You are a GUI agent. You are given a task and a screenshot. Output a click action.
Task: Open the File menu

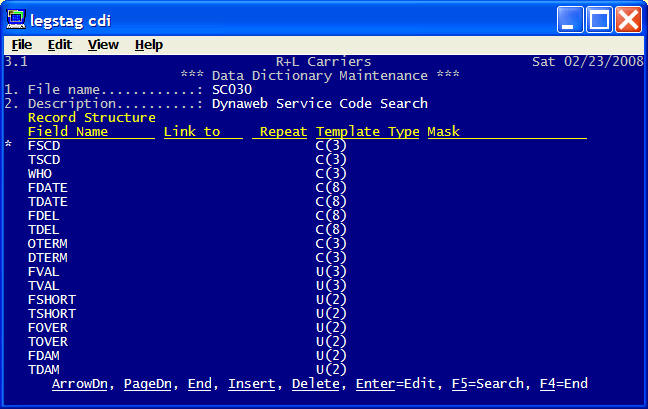[x=21, y=45]
